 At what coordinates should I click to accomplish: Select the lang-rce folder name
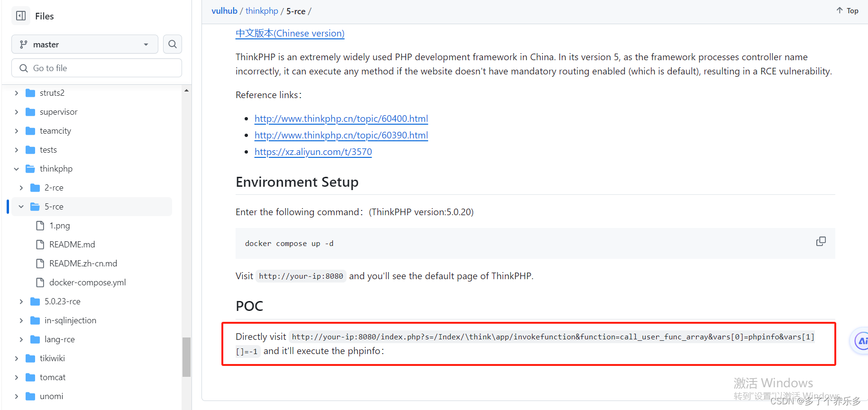pyautogui.click(x=60, y=339)
